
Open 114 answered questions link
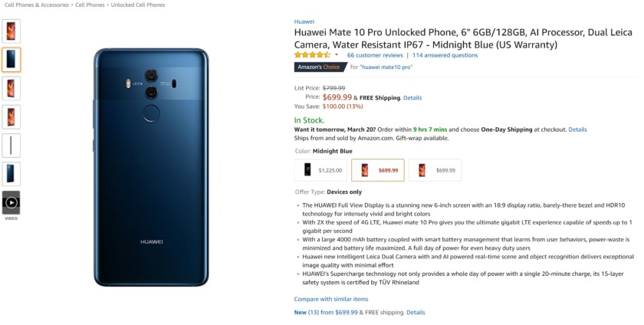[x=445, y=55]
